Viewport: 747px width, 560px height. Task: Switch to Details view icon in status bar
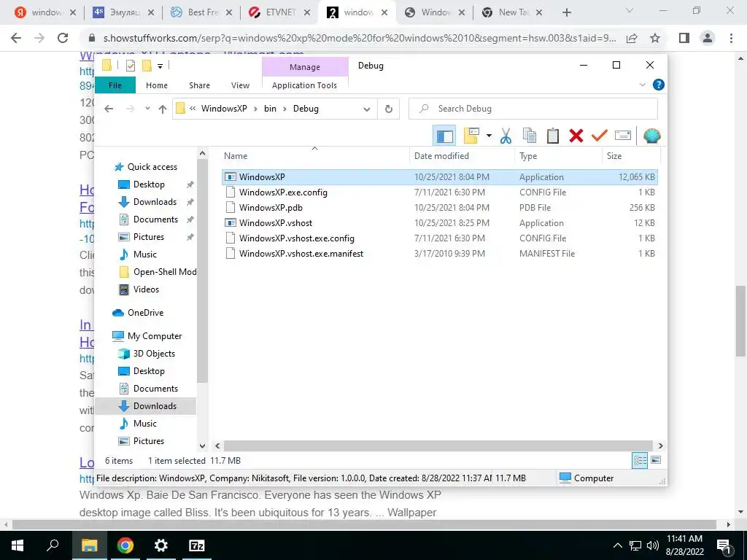pos(640,461)
